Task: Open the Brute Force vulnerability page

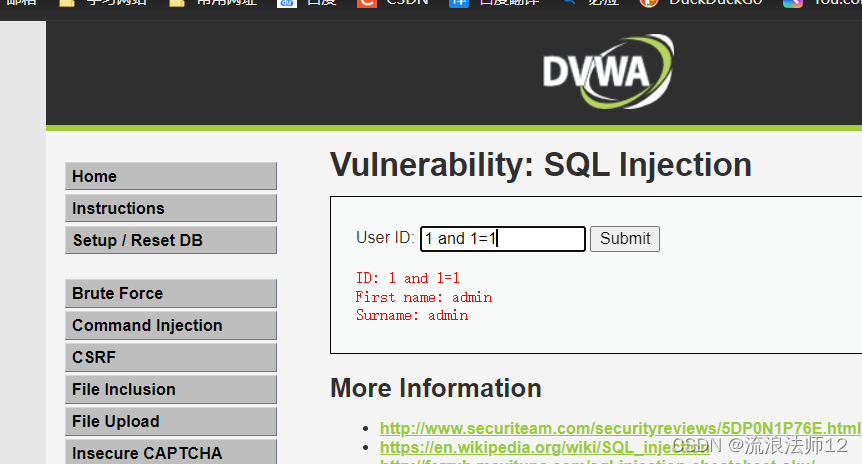Action: pyautogui.click(x=171, y=294)
